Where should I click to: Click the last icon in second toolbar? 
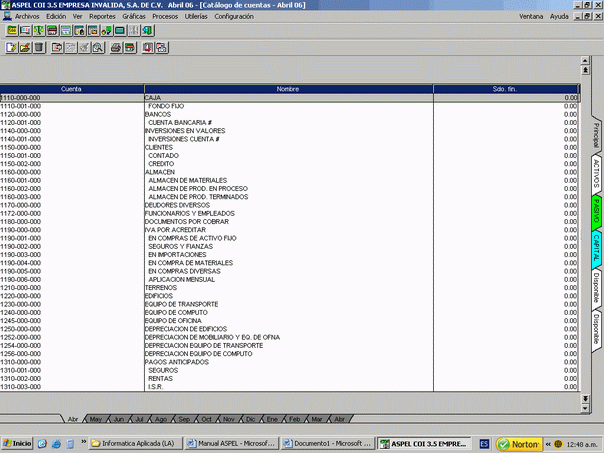[x=161, y=47]
